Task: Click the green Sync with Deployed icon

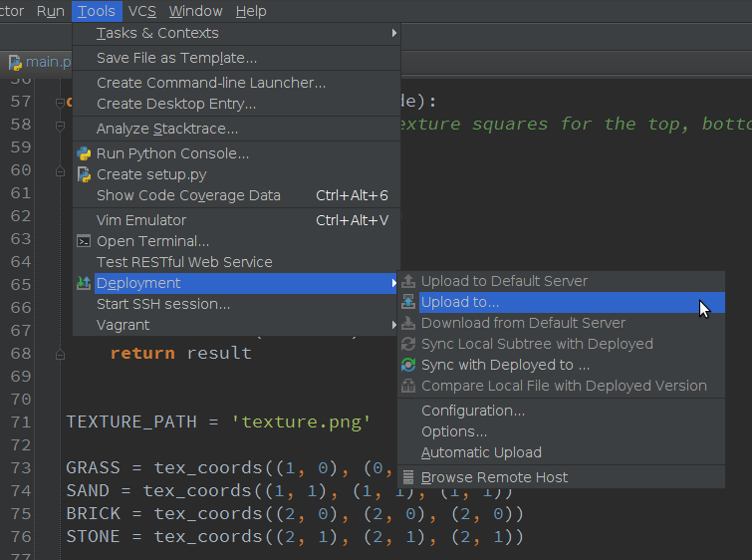Action: (x=408, y=365)
